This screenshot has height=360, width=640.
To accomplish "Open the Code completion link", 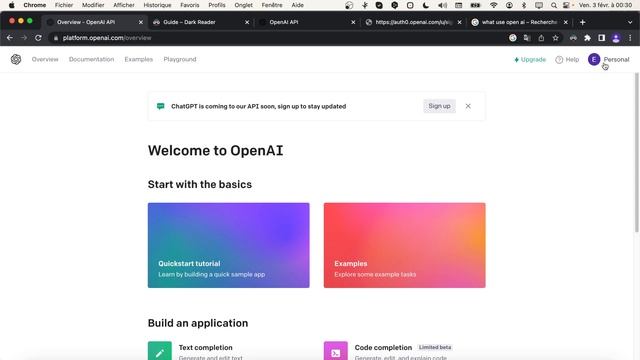I will (x=383, y=348).
